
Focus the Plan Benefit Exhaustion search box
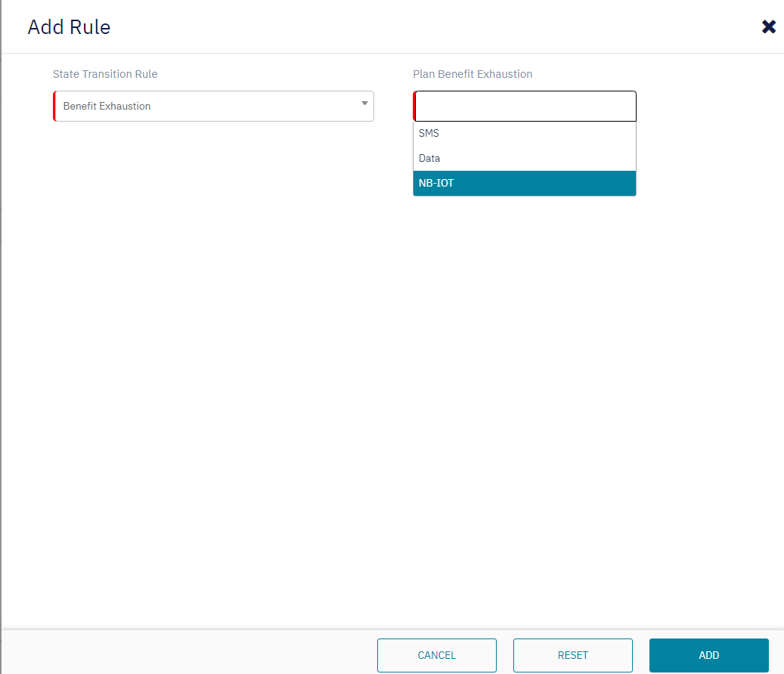tap(525, 107)
